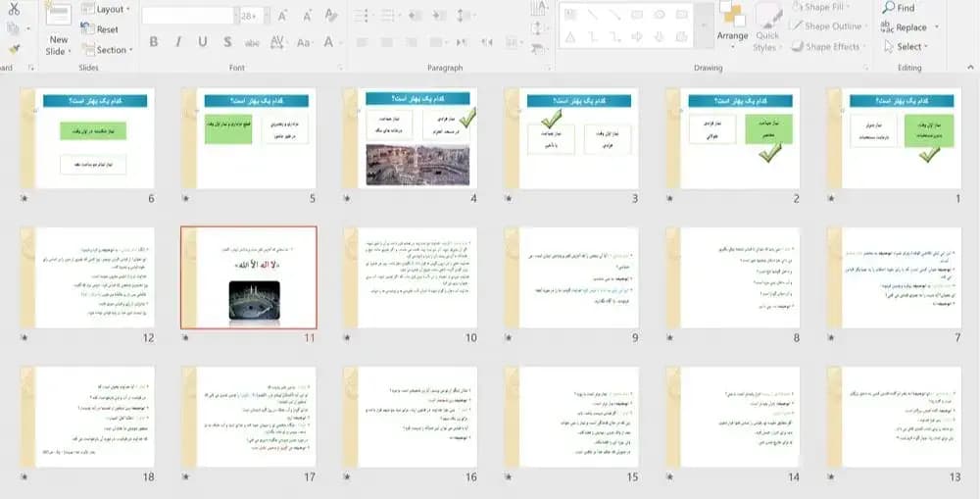Toggle Align Left paragraph button
Viewport: 980px width, 499px height.
362,42
